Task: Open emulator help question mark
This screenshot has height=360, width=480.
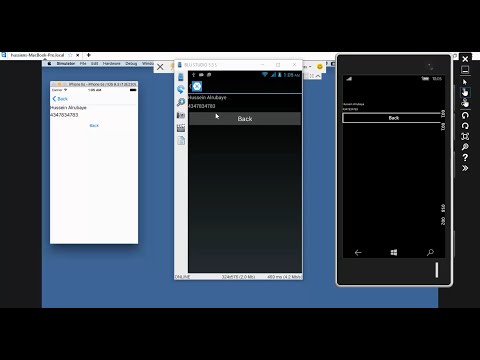Action: (465, 157)
